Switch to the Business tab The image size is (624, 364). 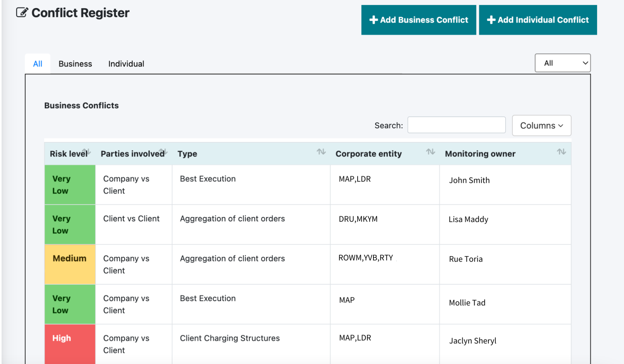pos(75,64)
